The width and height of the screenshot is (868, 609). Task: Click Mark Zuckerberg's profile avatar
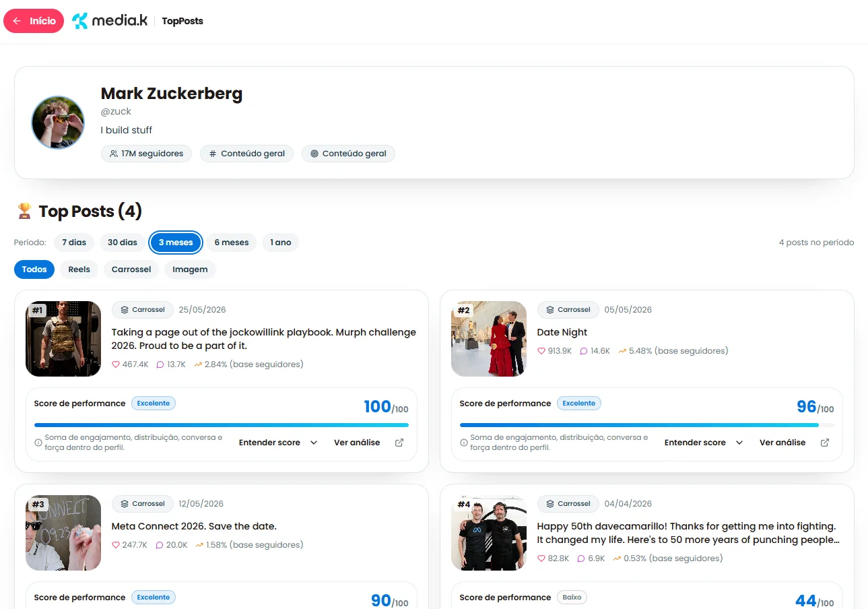click(x=58, y=123)
